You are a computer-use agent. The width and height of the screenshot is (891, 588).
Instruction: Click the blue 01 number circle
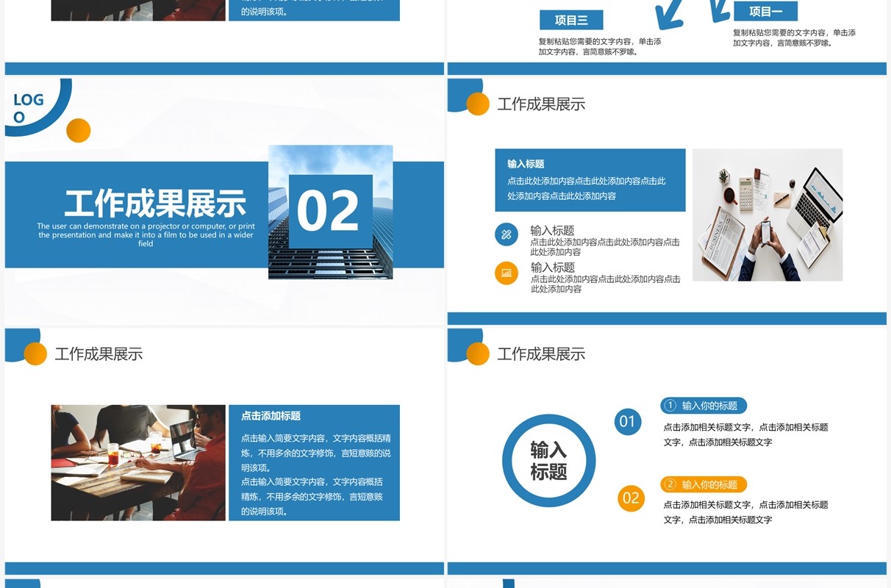(x=628, y=421)
